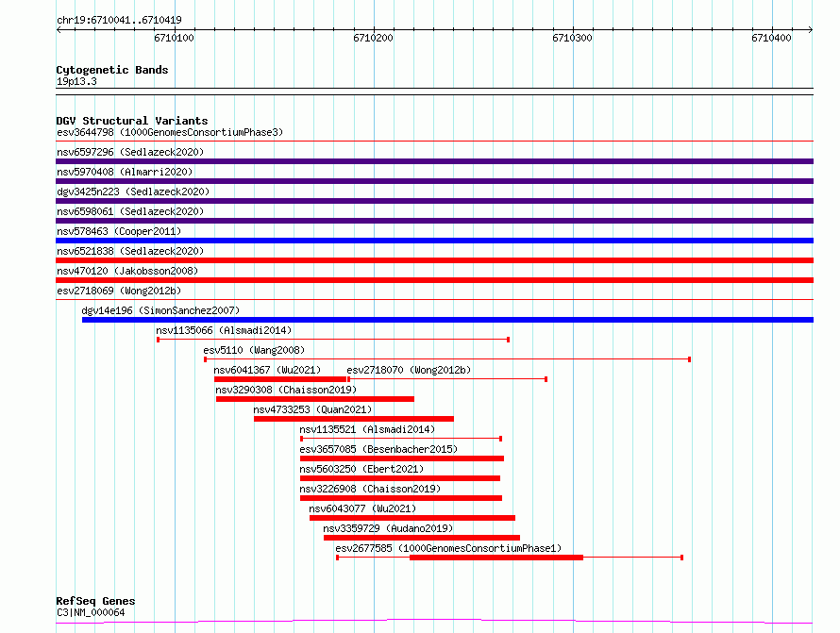Viewport: 840px width, 633px height.
Task: Click ruler position 6710100
Action: pyautogui.click(x=174, y=38)
